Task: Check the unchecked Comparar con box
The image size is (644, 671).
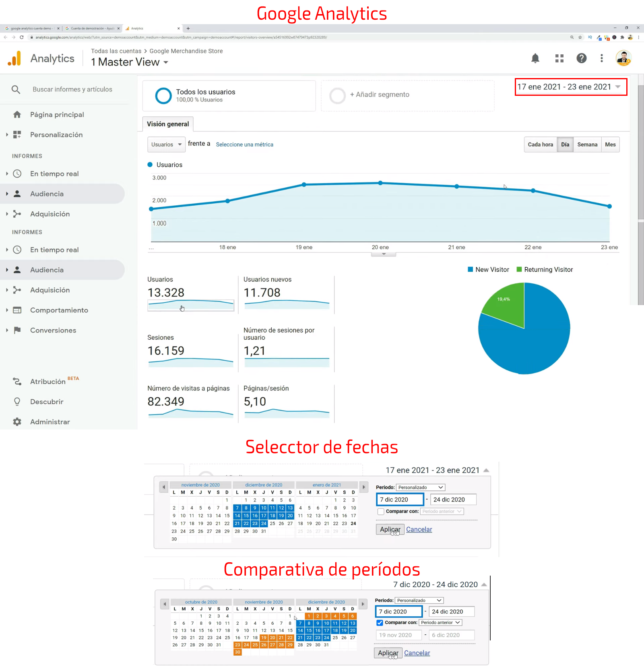Action: 381,512
